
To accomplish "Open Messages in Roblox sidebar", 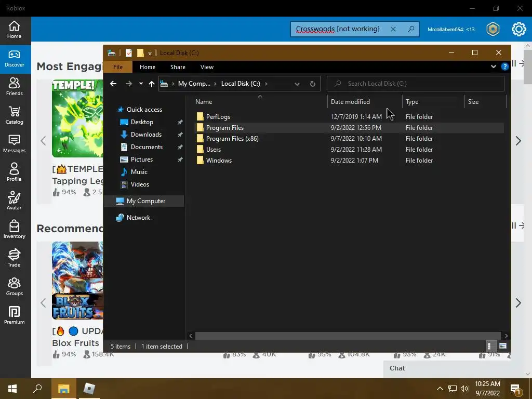I will (x=14, y=144).
